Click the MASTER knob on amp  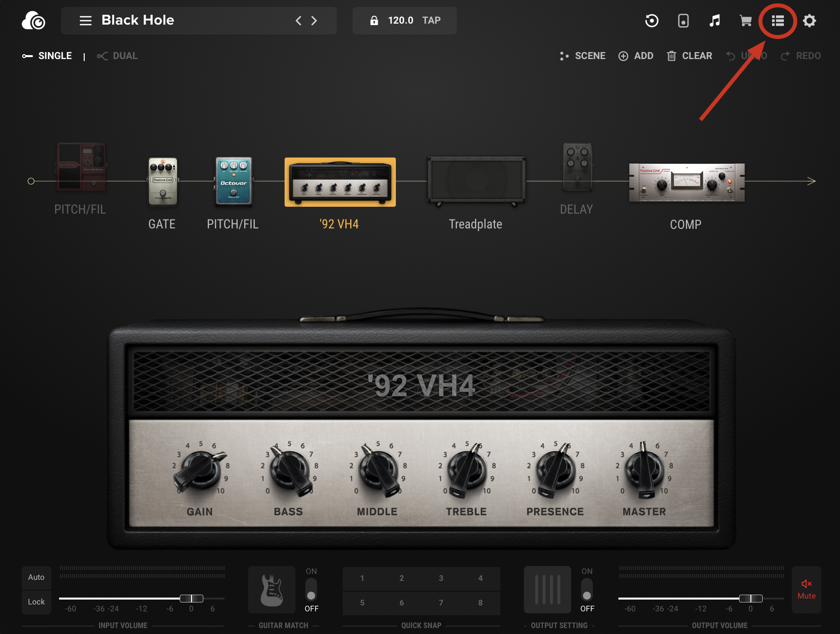click(644, 470)
